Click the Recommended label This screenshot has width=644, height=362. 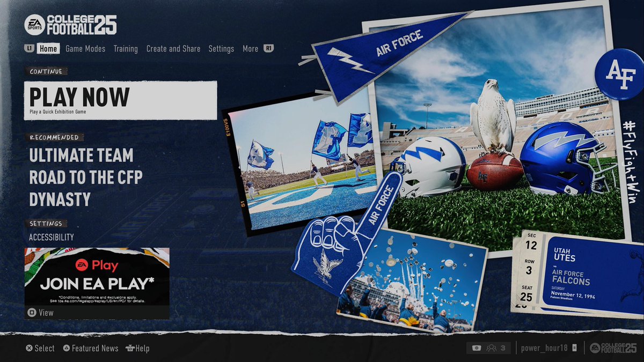point(54,137)
